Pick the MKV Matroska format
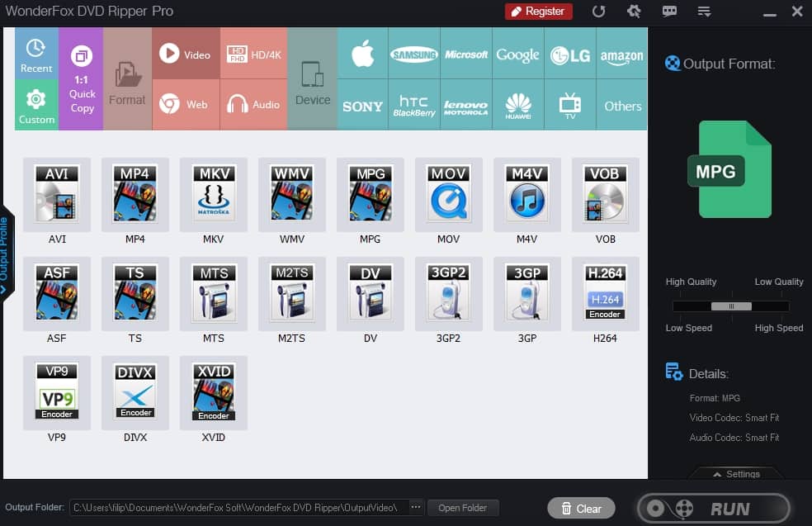Screen dimensions: 812x526 pos(214,194)
